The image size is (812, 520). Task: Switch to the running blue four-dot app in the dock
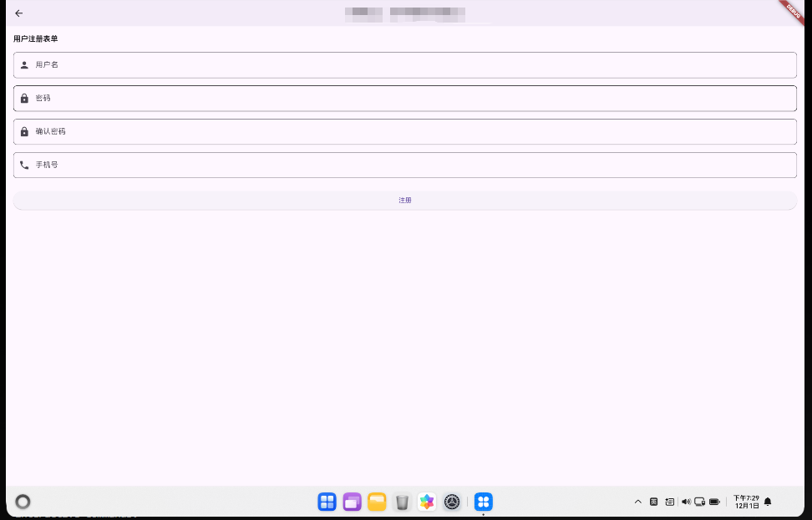[x=484, y=502]
